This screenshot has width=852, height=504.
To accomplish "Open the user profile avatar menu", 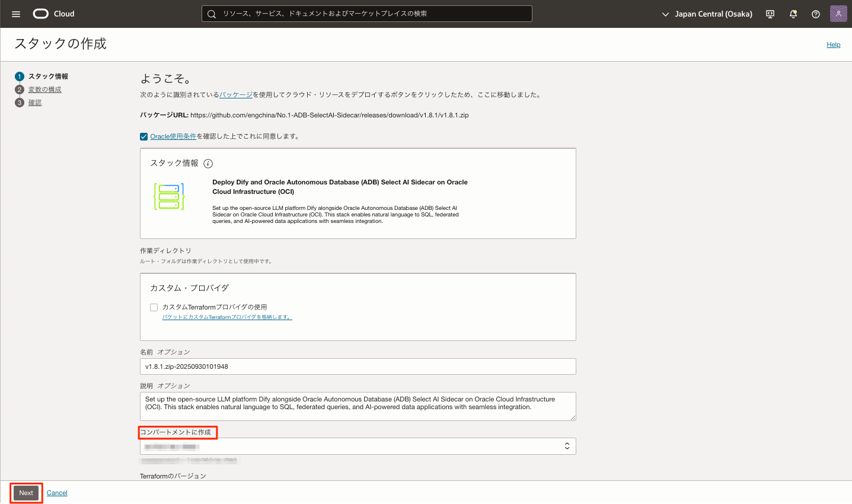I will pos(838,14).
